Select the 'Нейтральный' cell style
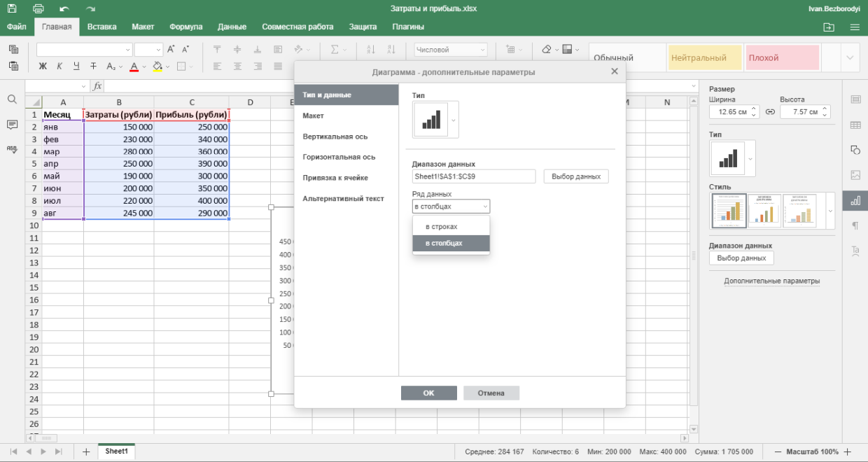 pyautogui.click(x=704, y=57)
